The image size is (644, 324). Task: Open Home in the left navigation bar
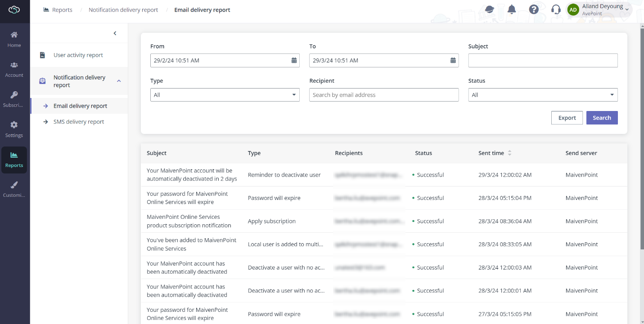point(14,39)
